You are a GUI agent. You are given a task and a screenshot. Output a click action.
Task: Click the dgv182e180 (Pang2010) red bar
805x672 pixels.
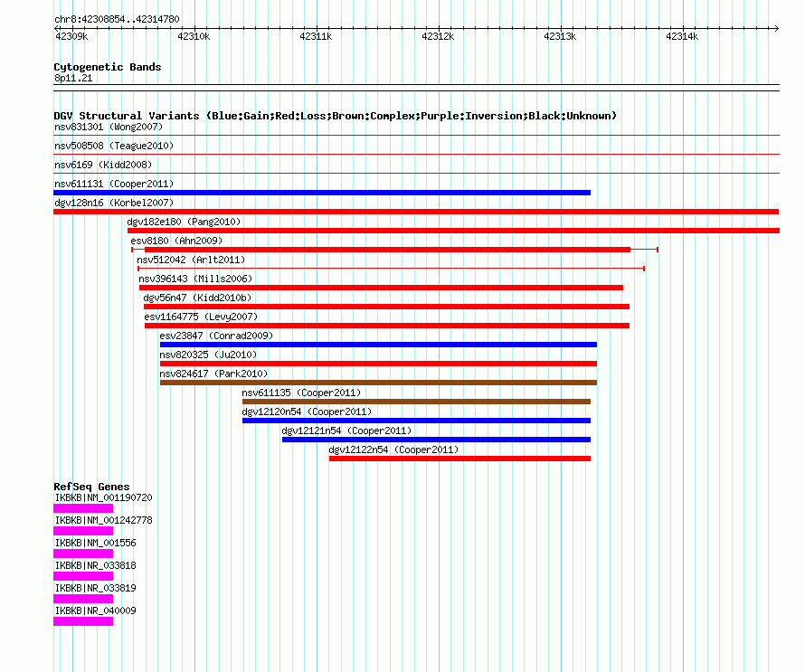click(x=453, y=231)
